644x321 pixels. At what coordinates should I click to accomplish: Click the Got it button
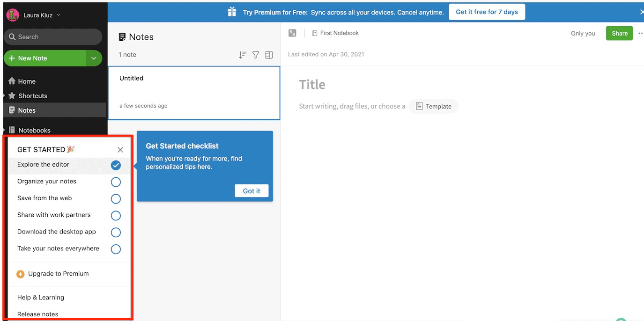pyautogui.click(x=252, y=191)
